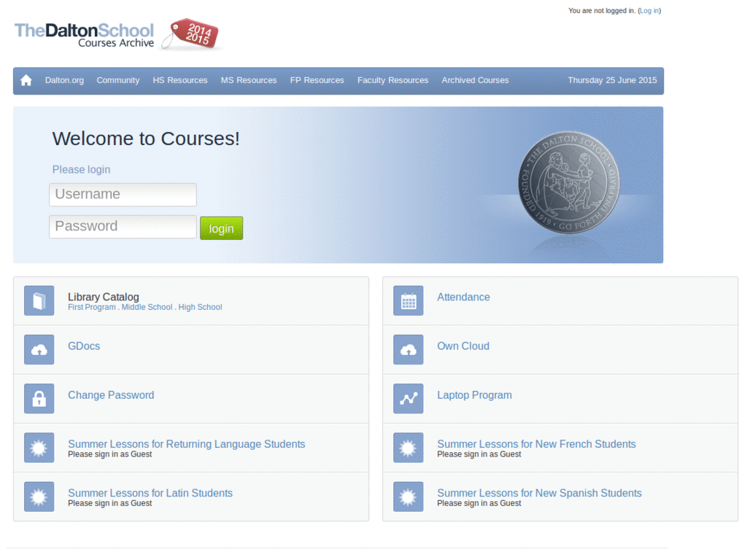Viewport: 747px width, 560px height.
Task: Click the Log in link at top right
Action: coord(649,11)
